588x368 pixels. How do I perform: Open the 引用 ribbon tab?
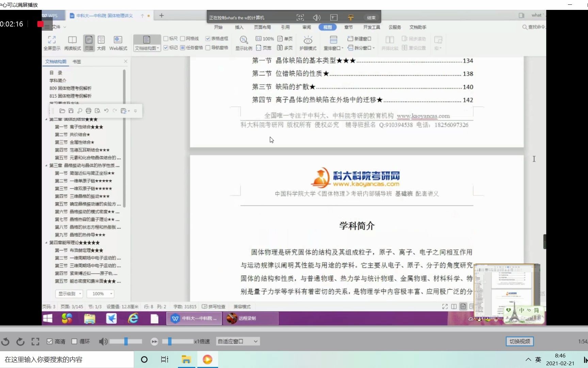[x=285, y=27]
